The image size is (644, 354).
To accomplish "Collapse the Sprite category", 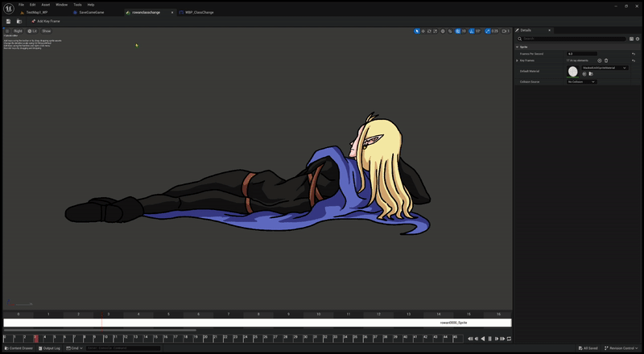I will [517, 47].
